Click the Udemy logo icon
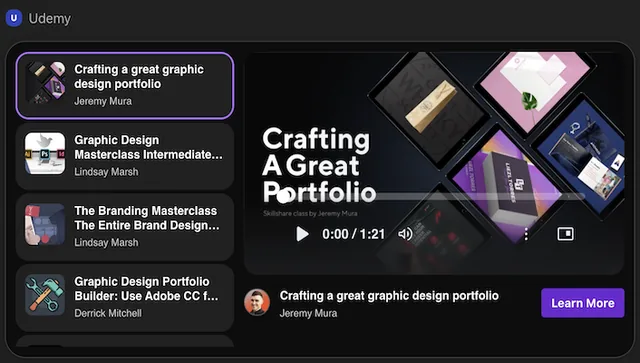The width and height of the screenshot is (640, 363). pos(14,18)
